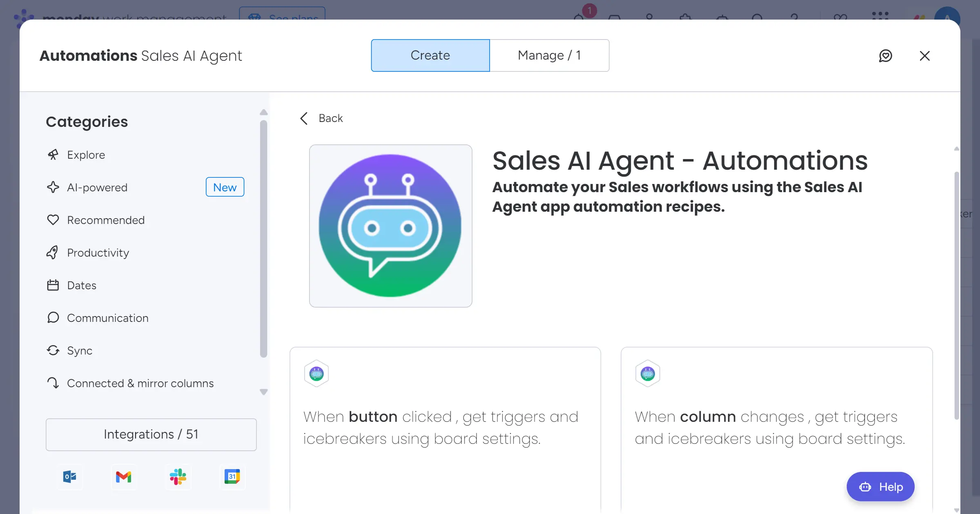
Task: Open the Productivity category
Action: point(98,253)
